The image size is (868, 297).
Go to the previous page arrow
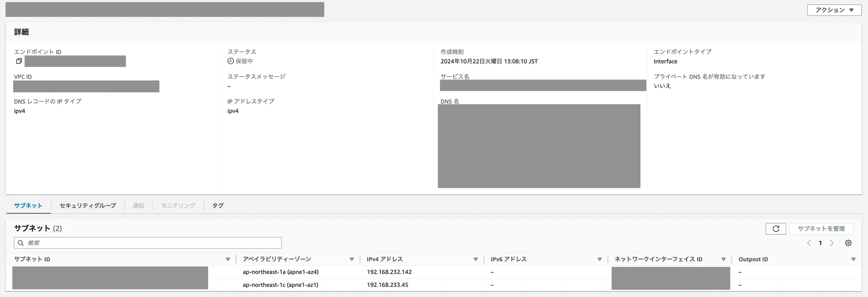809,243
